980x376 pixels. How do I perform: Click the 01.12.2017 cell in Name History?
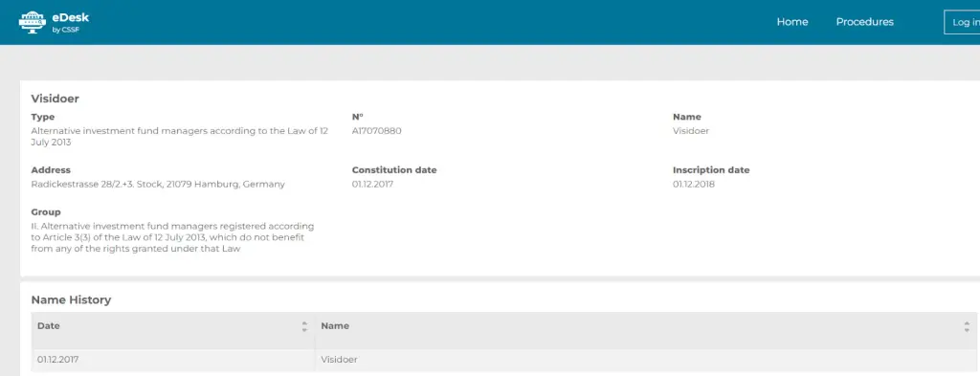coord(173,360)
